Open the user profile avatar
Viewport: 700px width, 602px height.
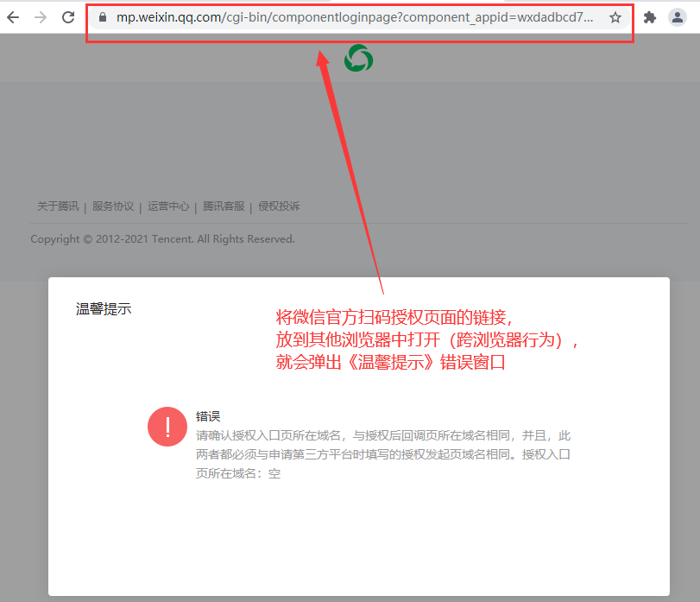click(x=678, y=17)
